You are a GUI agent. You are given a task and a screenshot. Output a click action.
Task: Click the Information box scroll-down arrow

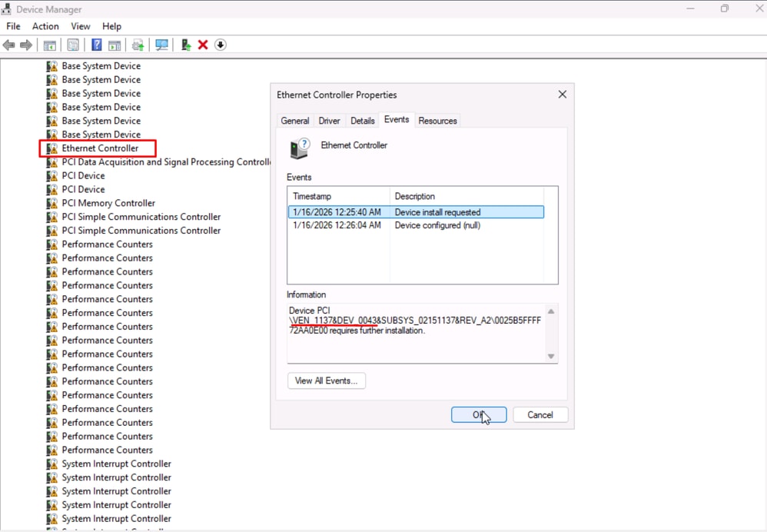pos(550,355)
